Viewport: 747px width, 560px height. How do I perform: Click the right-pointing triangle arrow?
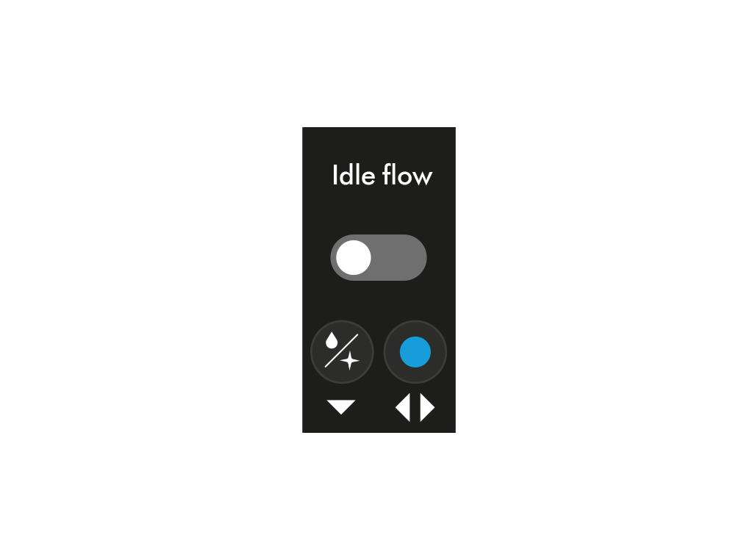(427, 408)
